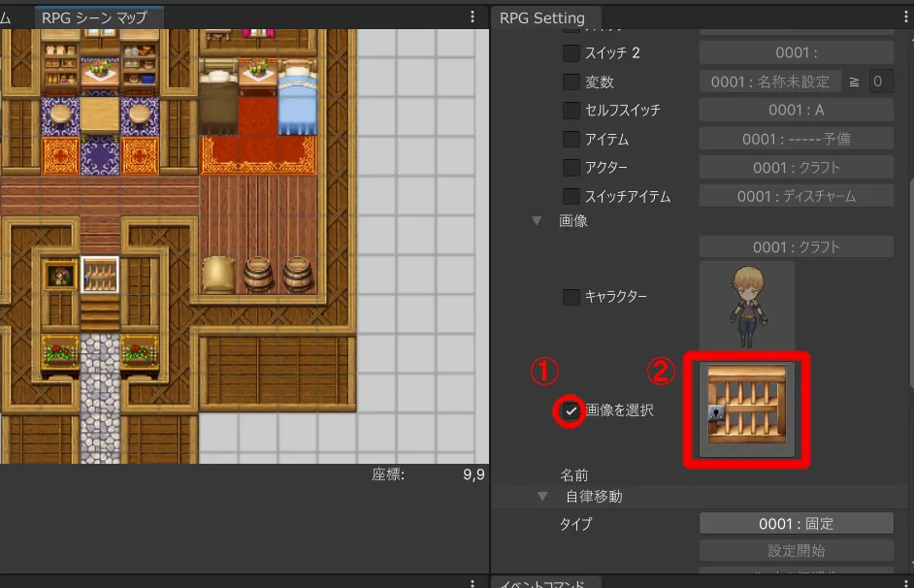Image resolution: width=914 pixels, height=588 pixels.
Task: Enable the セルフスイッチ condition checkbox
Action: click(x=571, y=111)
